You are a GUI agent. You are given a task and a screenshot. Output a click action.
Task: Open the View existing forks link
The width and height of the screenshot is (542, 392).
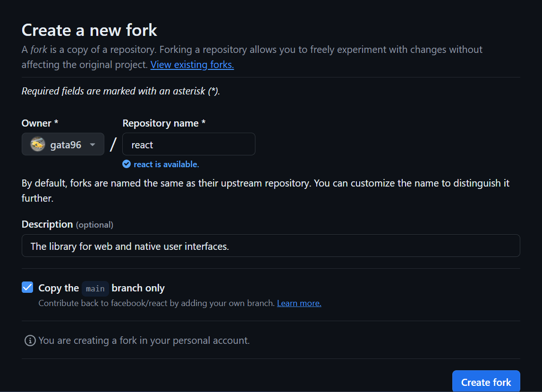(192, 65)
